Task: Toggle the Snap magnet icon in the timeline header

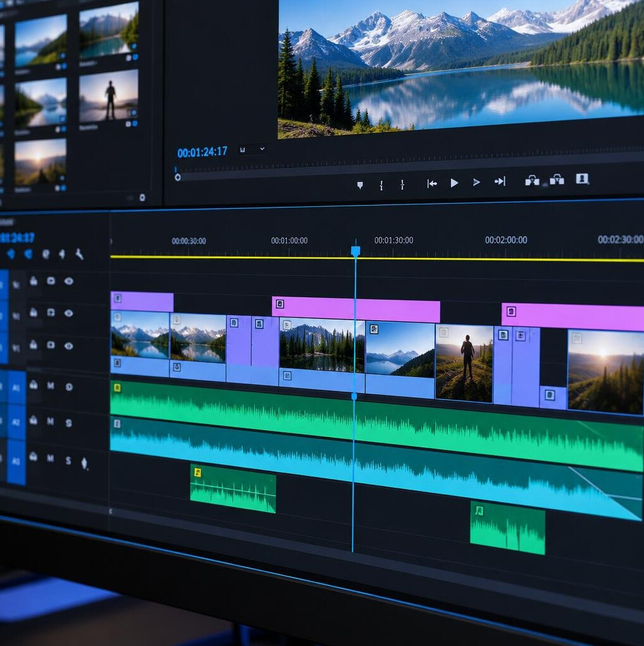Action: click(28, 254)
